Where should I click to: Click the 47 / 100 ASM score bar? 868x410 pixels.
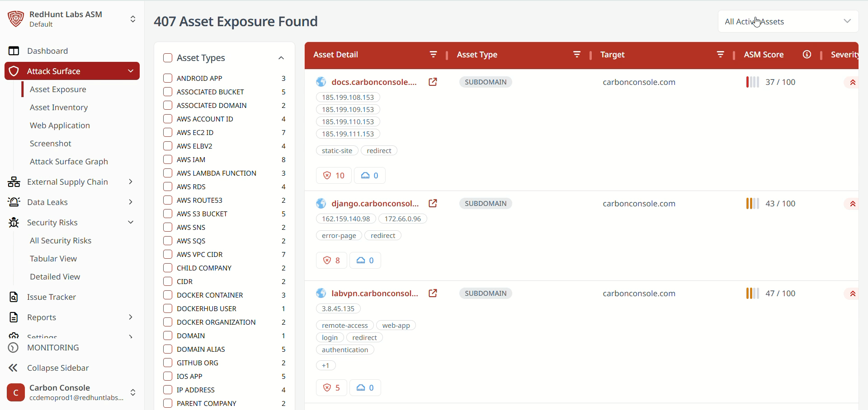[753, 294]
